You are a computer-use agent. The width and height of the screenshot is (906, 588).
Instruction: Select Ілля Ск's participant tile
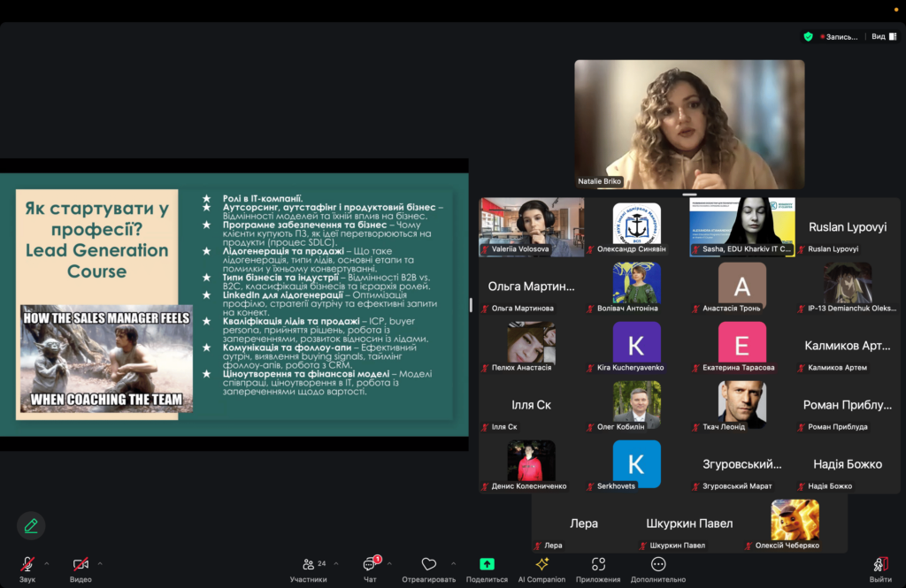point(532,405)
